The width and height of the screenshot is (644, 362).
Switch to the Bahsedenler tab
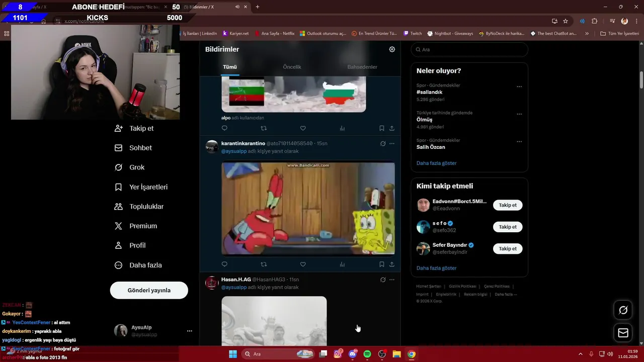pyautogui.click(x=362, y=67)
